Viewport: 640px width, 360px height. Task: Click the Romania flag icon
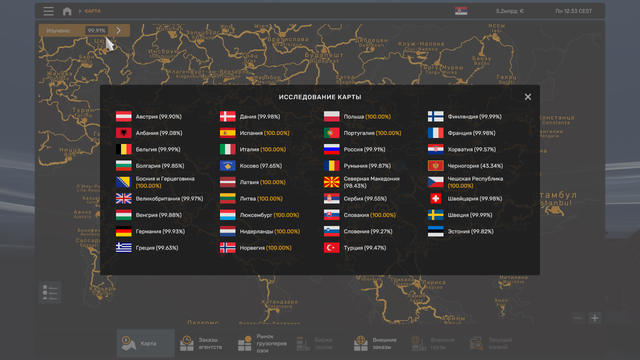coord(332,166)
